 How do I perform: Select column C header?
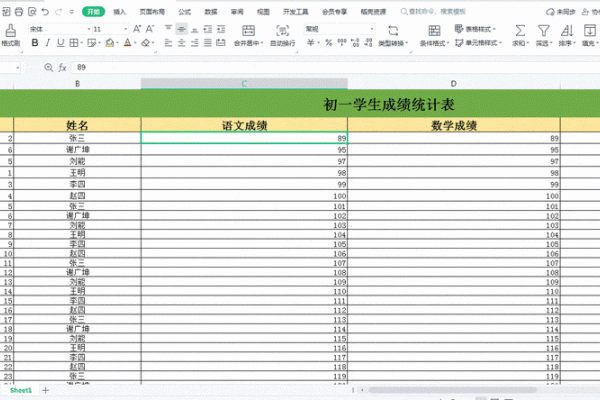244,84
